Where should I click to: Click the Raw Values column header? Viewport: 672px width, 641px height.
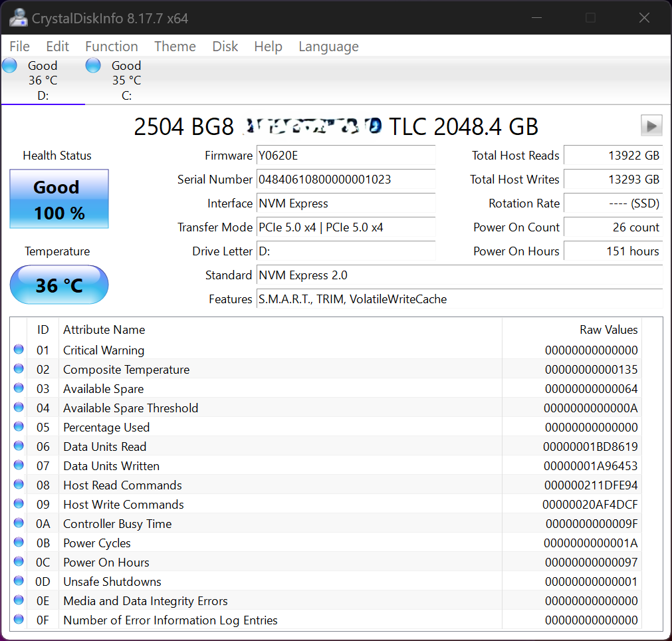(608, 330)
